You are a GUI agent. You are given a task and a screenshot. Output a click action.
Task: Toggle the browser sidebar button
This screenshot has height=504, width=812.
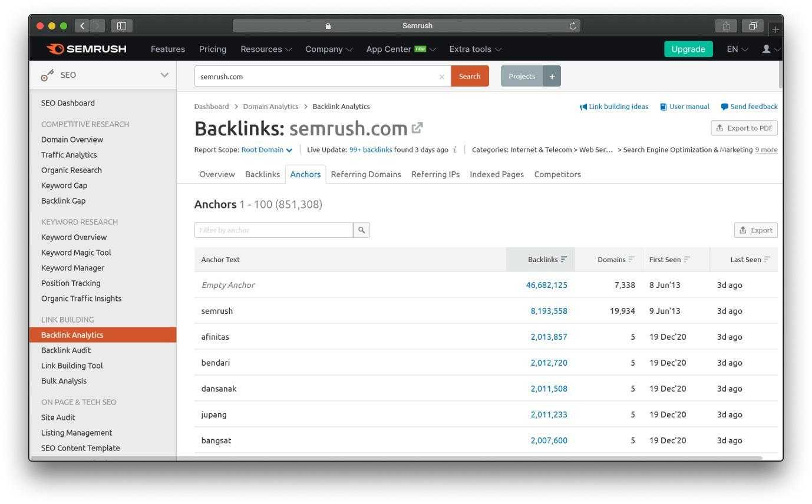click(x=122, y=26)
